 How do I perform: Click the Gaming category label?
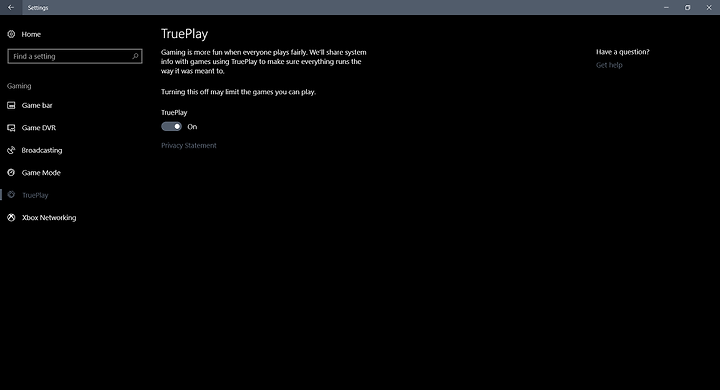click(19, 86)
